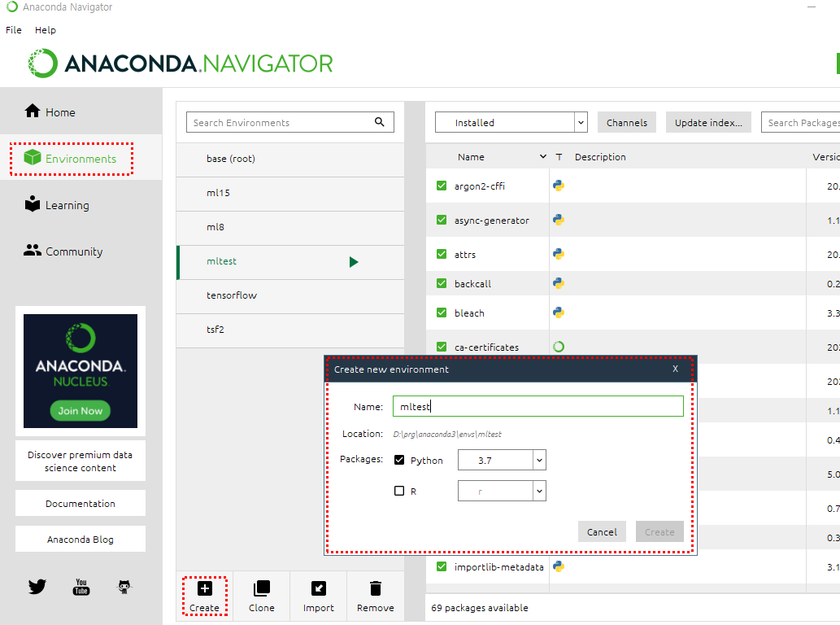Uncheck the backcall package checkbox
The height and width of the screenshot is (625, 840).
pyautogui.click(x=442, y=283)
